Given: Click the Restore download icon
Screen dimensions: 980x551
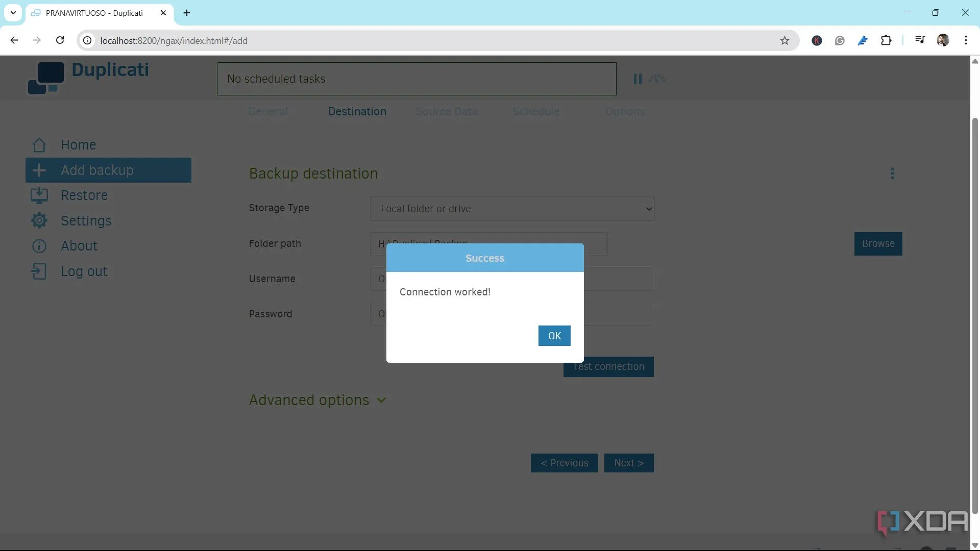Looking at the screenshot, I should [39, 196].
